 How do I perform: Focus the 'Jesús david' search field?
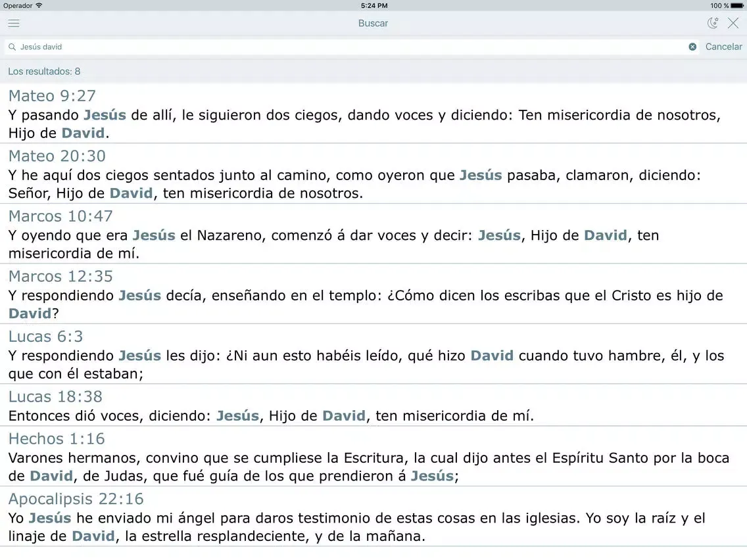point(352,47)
